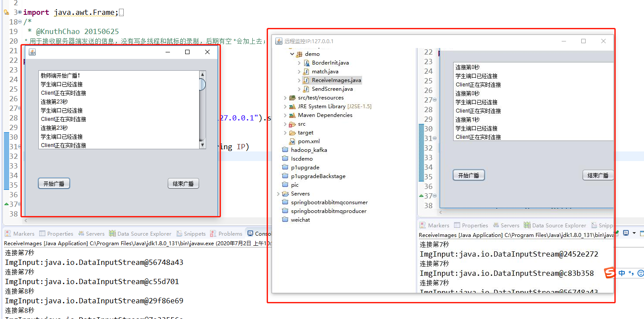Expand the Maven Dependencies node
Screen dimensions: 644x319
tap(285, 115)
